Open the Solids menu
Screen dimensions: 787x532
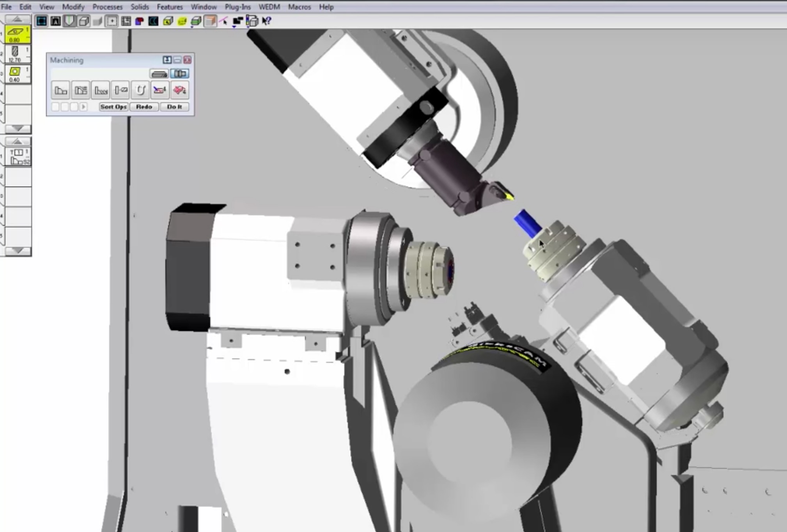140,7
